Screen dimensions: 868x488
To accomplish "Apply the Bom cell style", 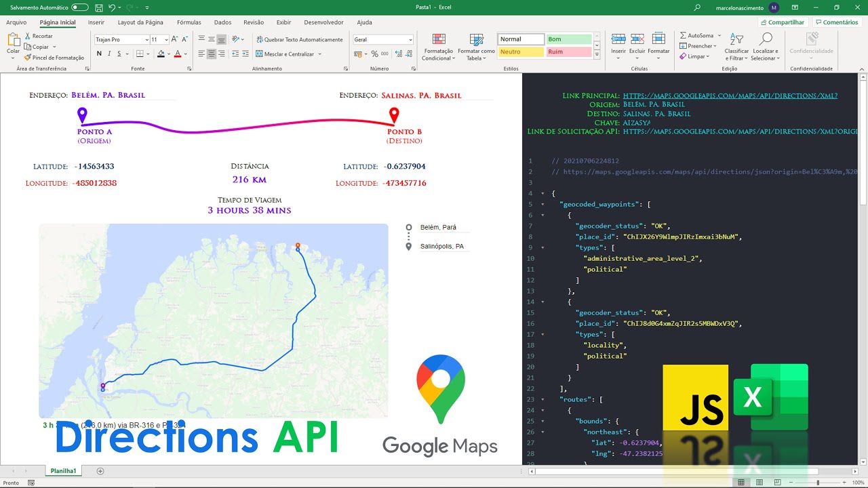I will coord(569,39).
